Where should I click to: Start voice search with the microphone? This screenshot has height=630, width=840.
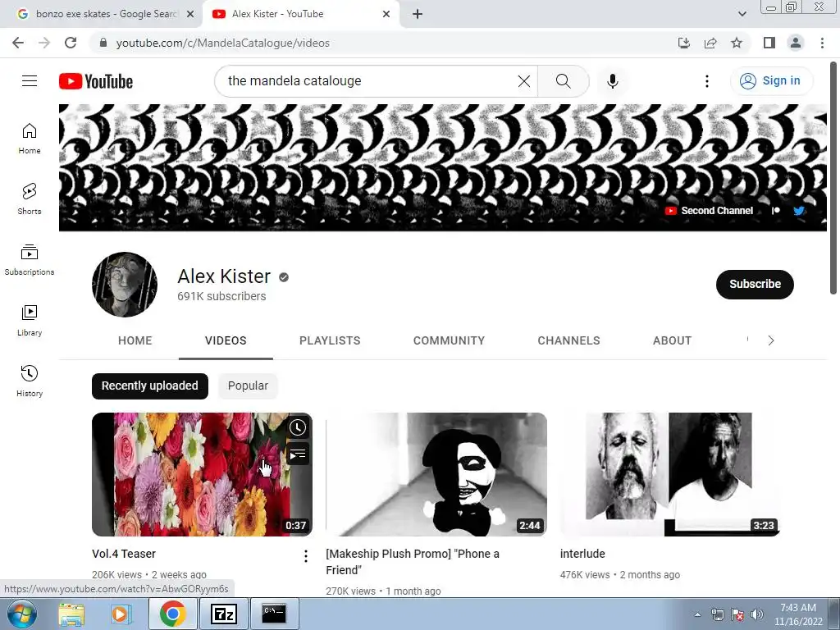(612, 81)
